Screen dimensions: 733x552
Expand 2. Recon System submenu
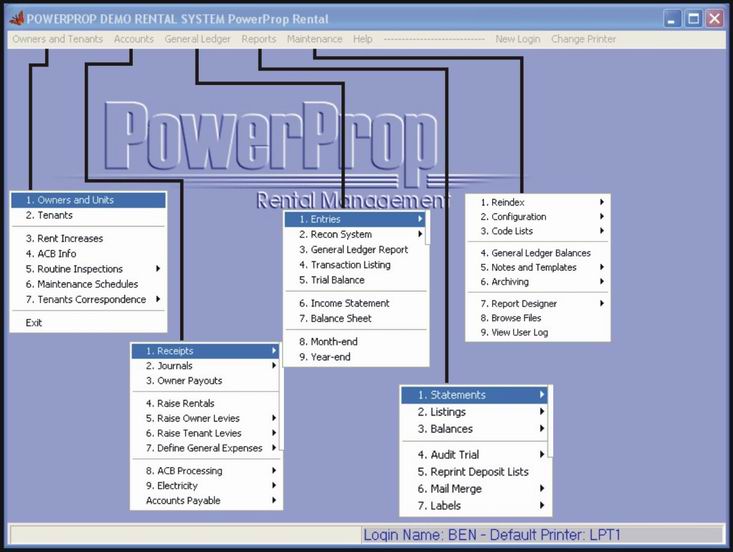point(355,235)
